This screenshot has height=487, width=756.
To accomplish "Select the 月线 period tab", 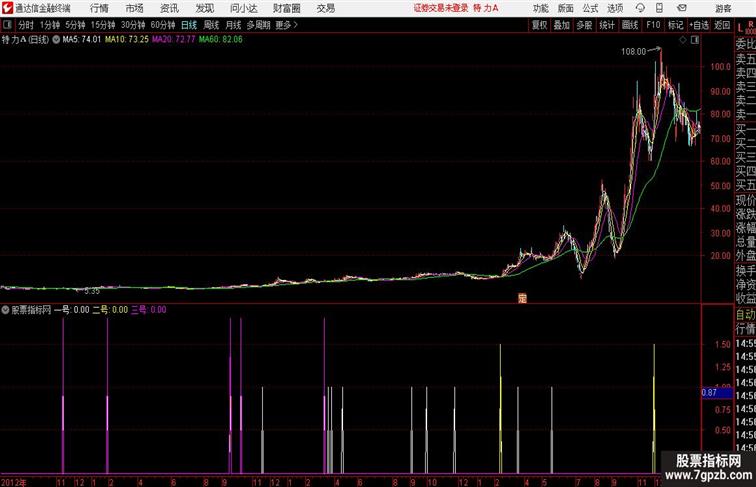I will coord(233,25).
